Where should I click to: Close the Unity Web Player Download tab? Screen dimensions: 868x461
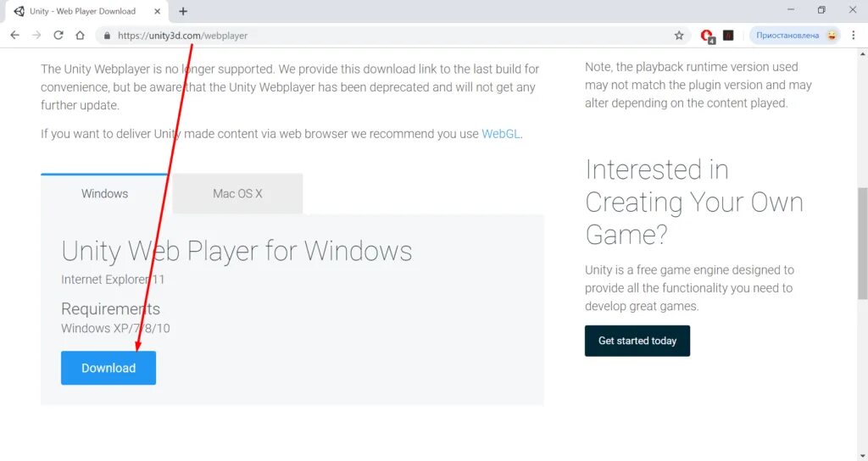coord(157,11)
